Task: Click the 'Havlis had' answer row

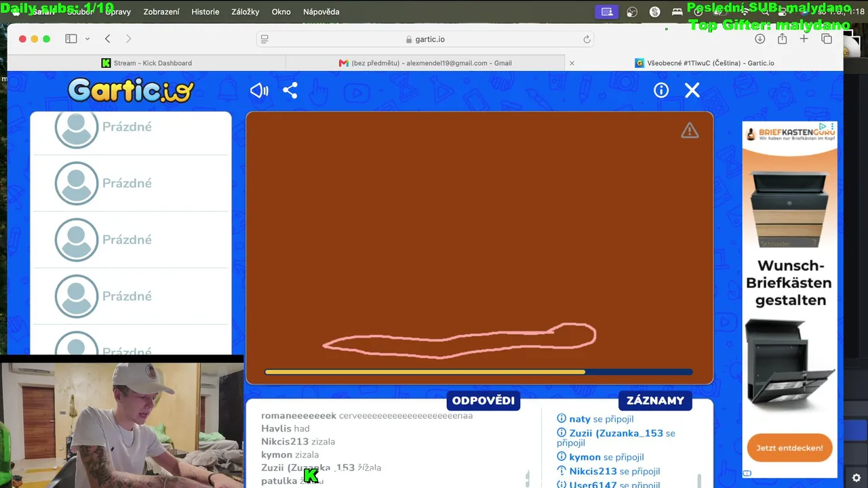Action: coord(285,428)
